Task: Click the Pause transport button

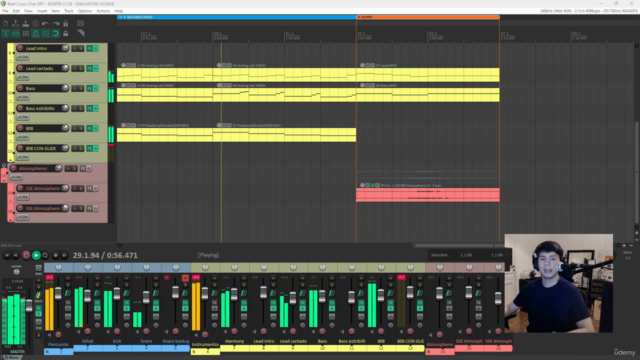Action: (x=64, y=256)
